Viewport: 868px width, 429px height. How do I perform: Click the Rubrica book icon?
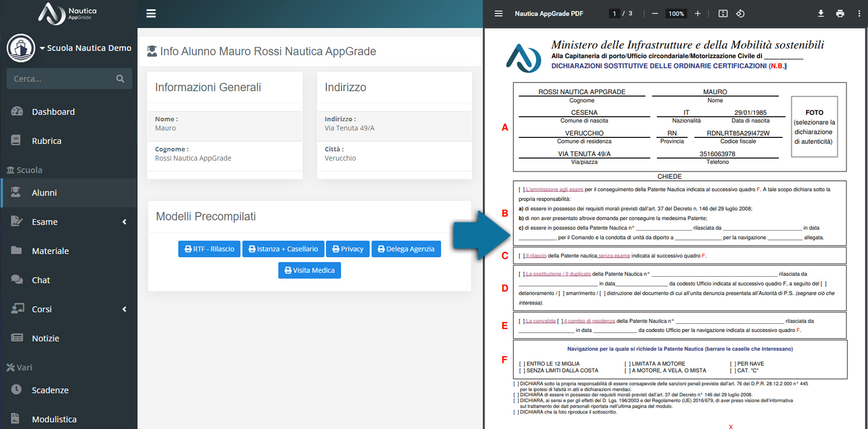[x=16, y=140]
